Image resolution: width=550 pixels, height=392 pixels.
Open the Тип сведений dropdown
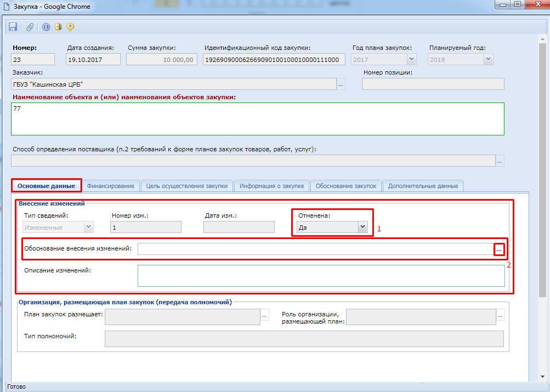point(89,227)
